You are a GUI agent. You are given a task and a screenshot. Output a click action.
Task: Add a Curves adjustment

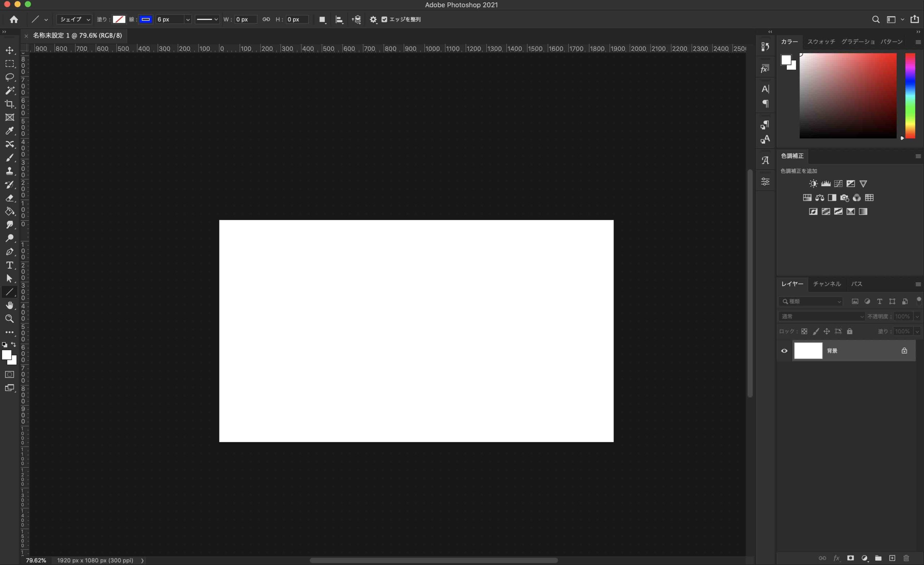(838, 184)
